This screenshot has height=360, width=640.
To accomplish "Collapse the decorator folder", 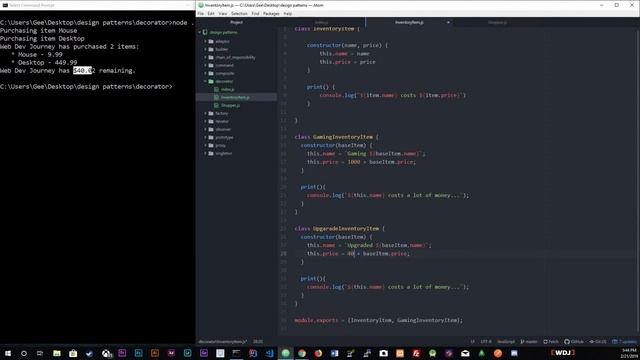I will (x=205, y=81).
